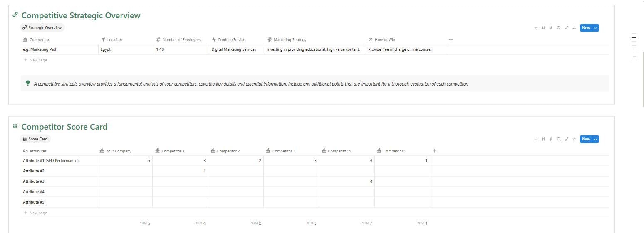Click the '1-10' employees cell

[181, 49]
